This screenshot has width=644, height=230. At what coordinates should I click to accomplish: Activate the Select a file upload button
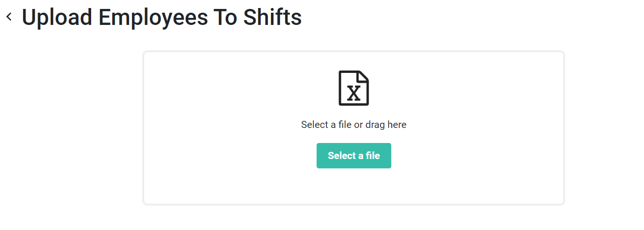point(354,156)
